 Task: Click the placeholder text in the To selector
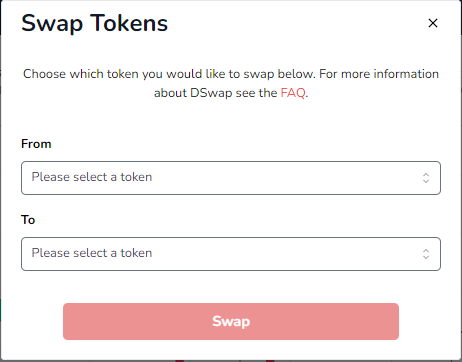(92, 253)
